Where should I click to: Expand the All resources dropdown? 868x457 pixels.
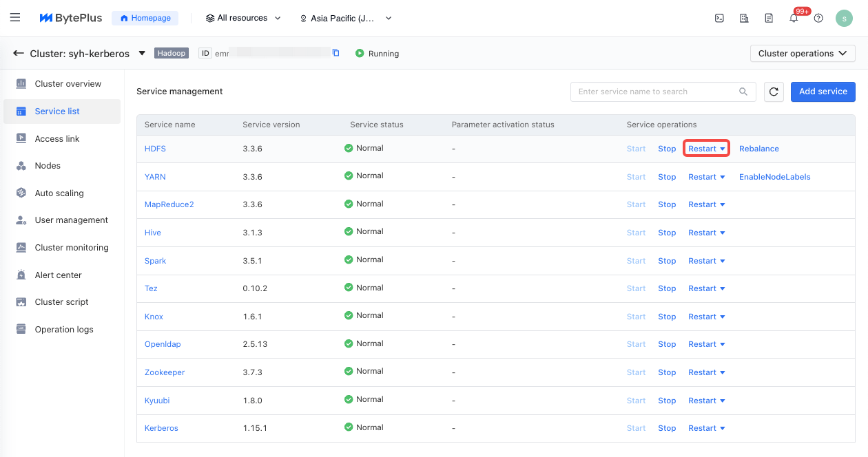click(244, 19)
